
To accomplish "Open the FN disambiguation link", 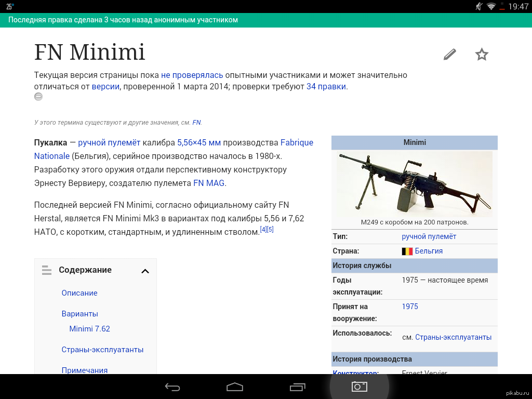I will (x=196, y=123).
